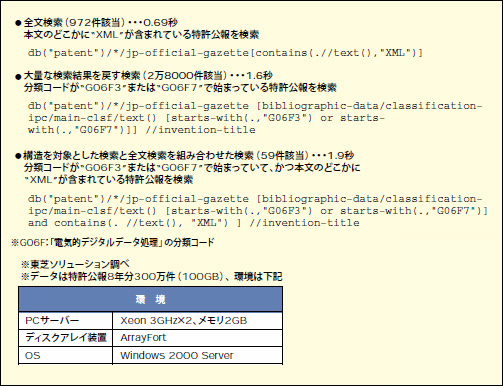Viewport: 503px width, 386px height.
Task: Click the line 'and contains(. //text(), "XML") ] //invention-title'
Action: coord(194,223)
